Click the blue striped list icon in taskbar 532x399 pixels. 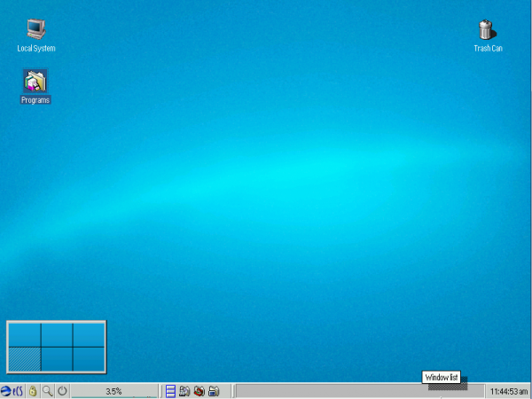(x=170, y=390)
